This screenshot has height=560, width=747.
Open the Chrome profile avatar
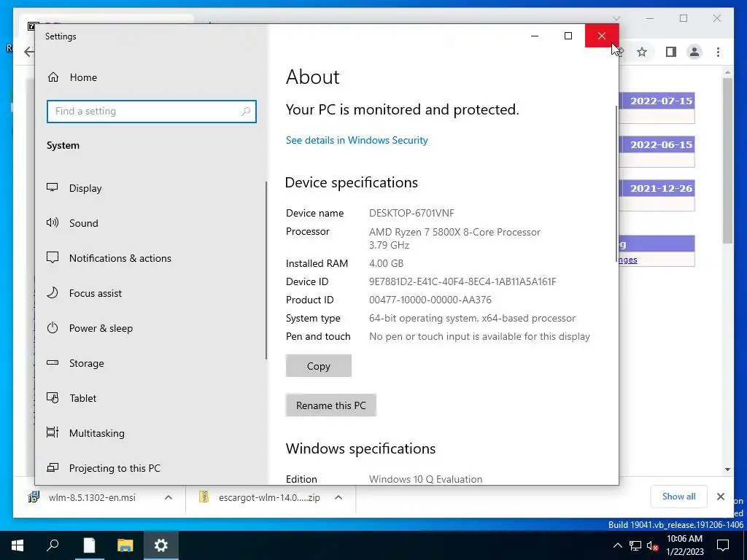[x=694, y=52]
